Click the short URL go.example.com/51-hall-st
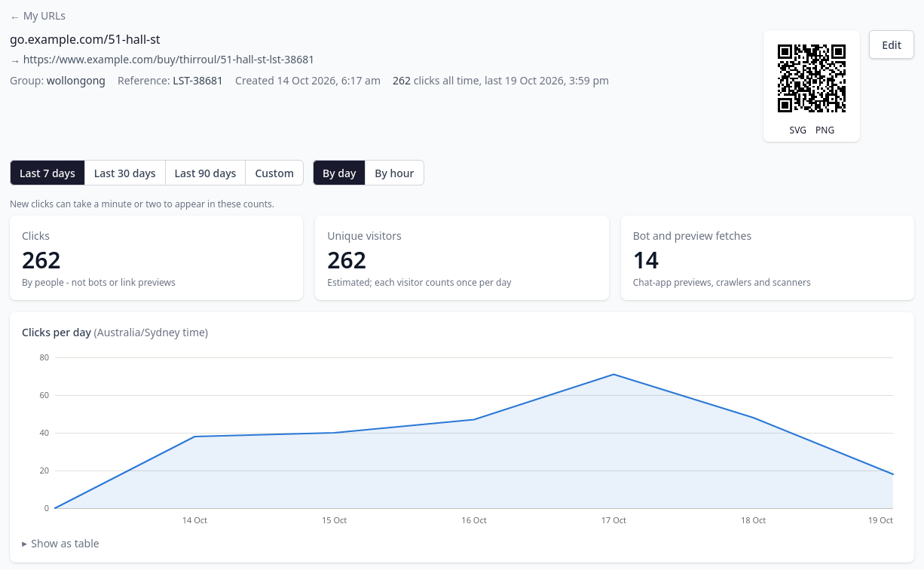 85,39
